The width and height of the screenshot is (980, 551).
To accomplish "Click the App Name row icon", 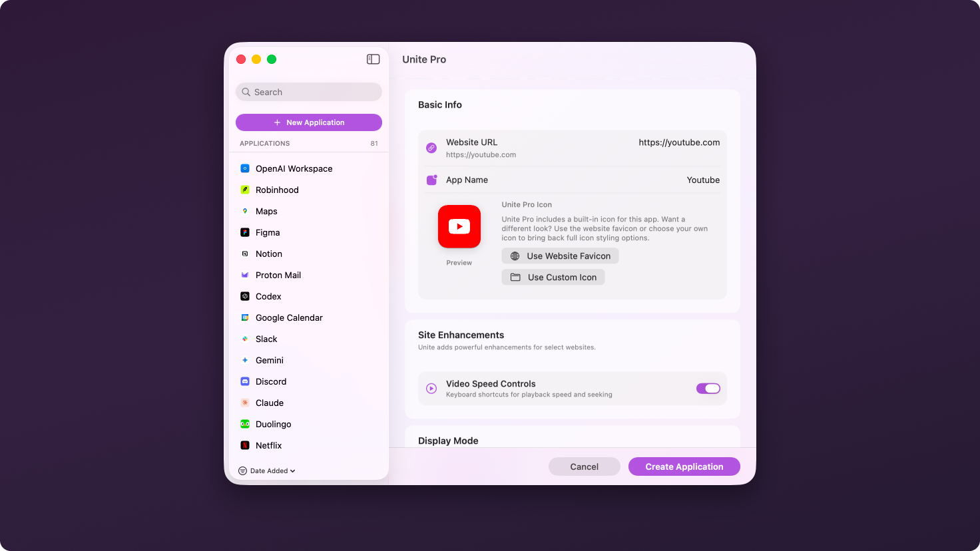I will click(431, 180).
